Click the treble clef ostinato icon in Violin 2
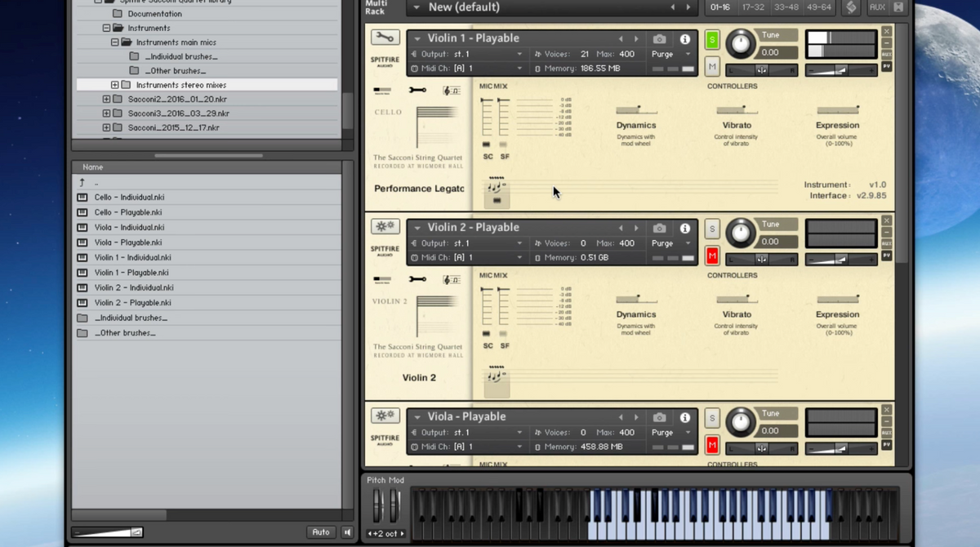The width and height of the screenshot is (980, 547). click(451, 280)
